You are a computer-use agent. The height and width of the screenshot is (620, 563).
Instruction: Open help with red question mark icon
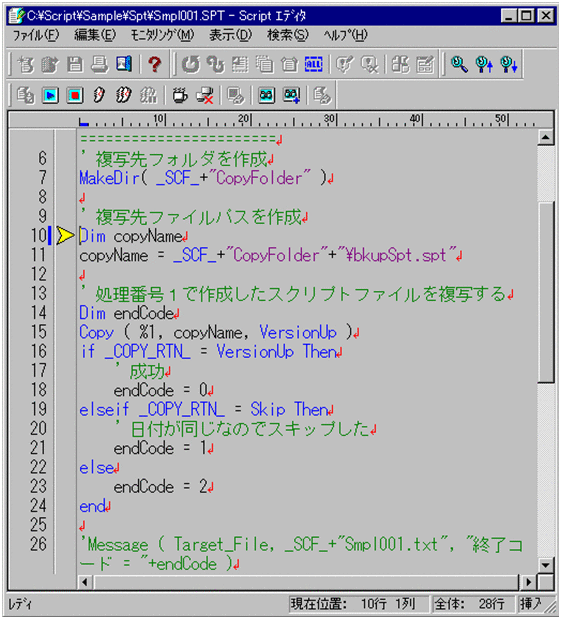tap(155, 64)
